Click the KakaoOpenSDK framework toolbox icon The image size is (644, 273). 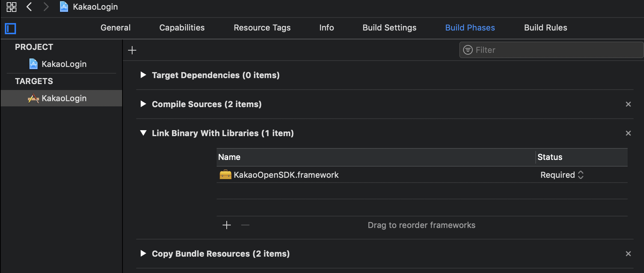click(226, 174)
